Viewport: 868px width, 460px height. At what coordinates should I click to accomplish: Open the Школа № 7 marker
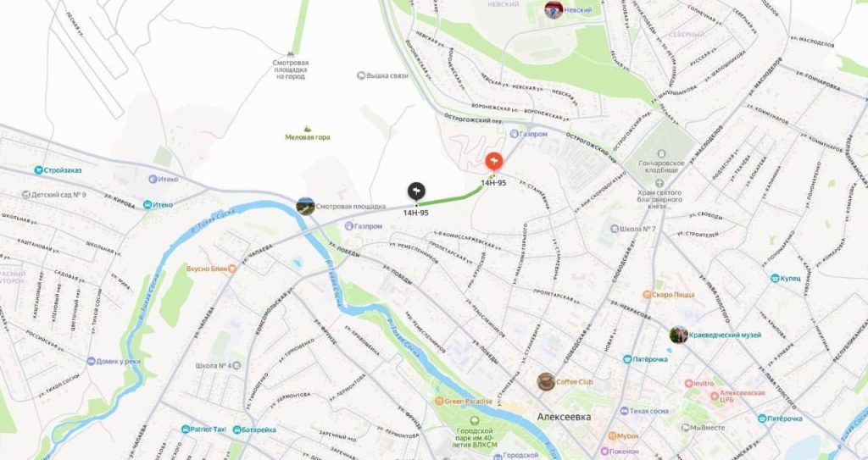click(615, 229)
